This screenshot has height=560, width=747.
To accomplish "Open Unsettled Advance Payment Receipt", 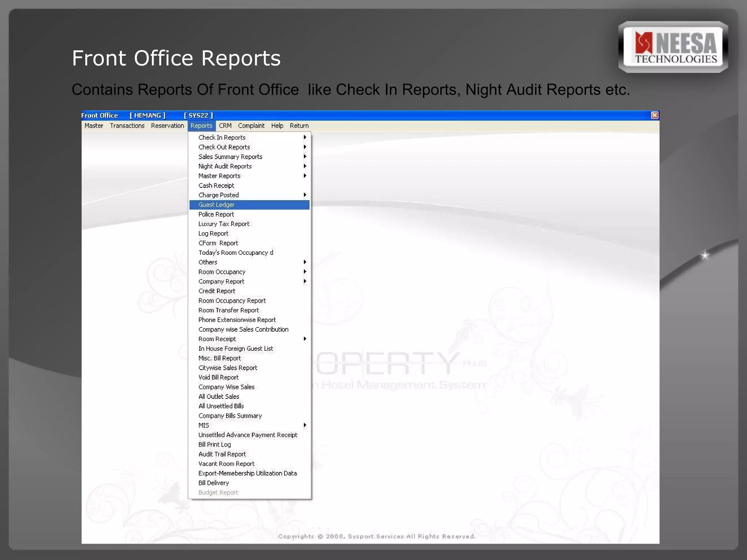I will tap(249, 435).
